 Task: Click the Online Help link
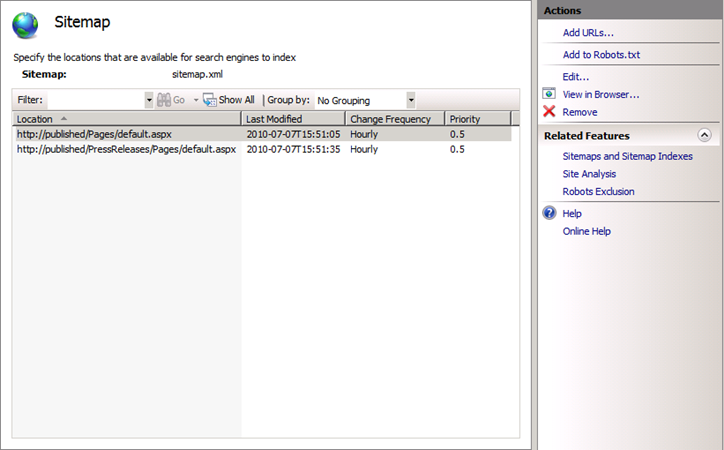[586, 231]
